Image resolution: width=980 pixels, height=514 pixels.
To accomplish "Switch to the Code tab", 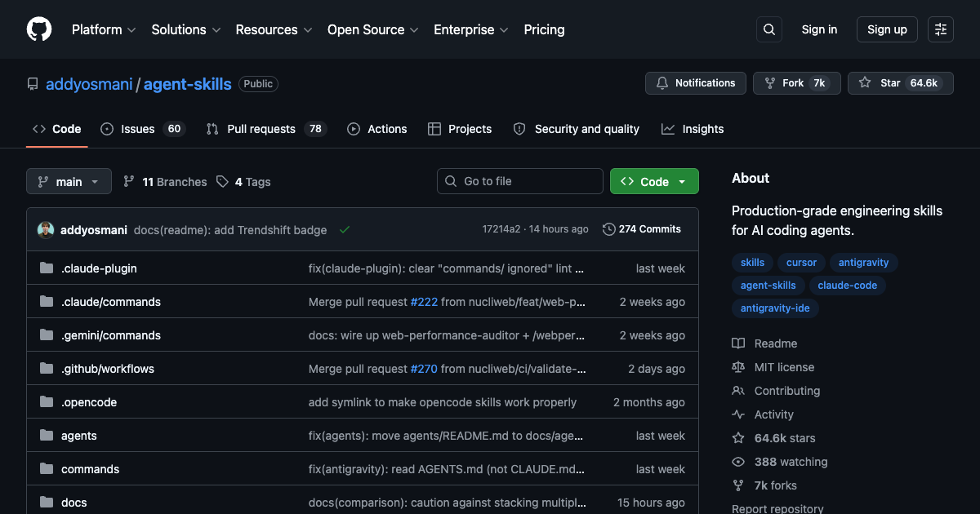I will point(56,129).
